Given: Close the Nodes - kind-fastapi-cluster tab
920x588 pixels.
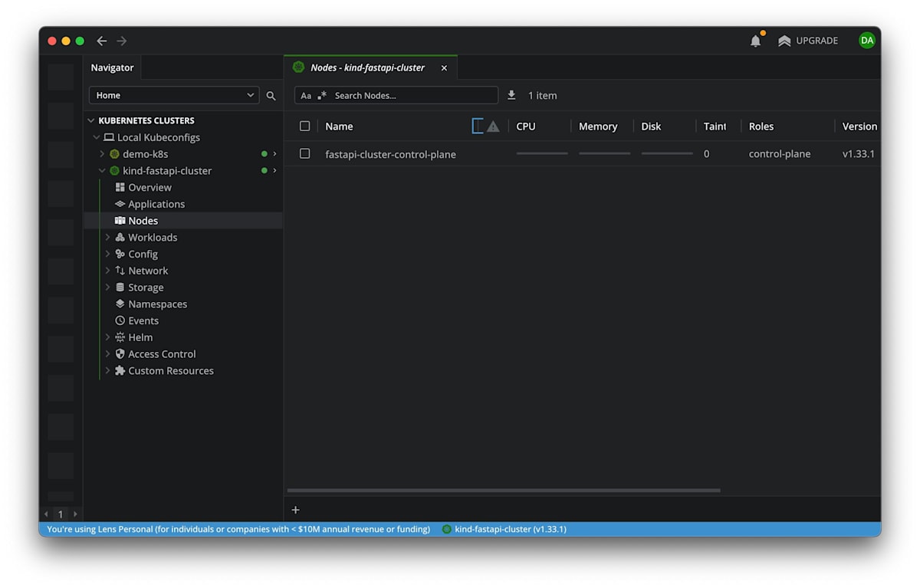Looking at the screenshot, I should coord(444,67).
